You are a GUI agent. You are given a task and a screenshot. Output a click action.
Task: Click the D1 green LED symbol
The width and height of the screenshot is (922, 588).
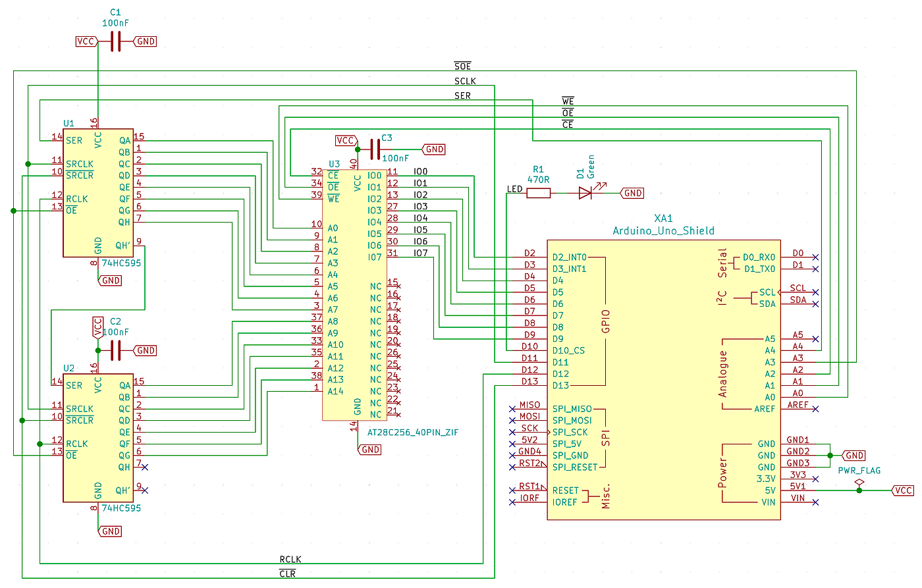587,192
